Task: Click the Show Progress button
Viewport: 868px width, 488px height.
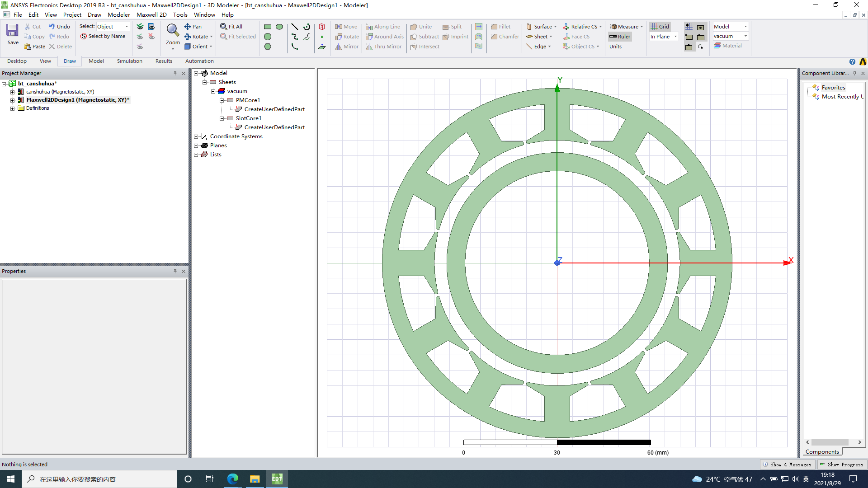Action: tap(841, 465)
